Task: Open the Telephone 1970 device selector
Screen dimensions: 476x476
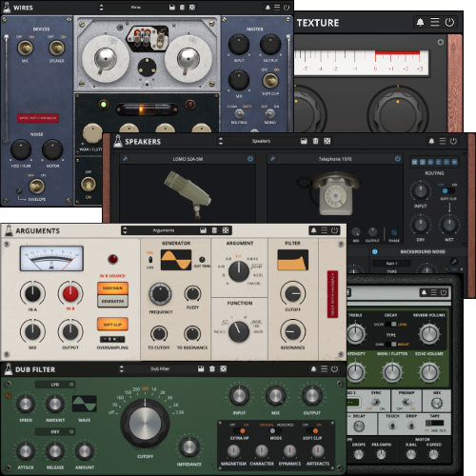Action: click(335, 159)
